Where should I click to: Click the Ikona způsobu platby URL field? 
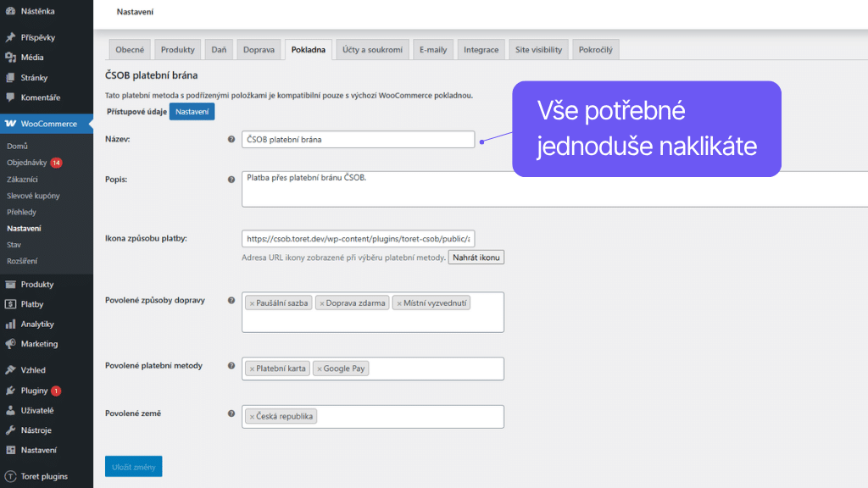tap(359, 238)
